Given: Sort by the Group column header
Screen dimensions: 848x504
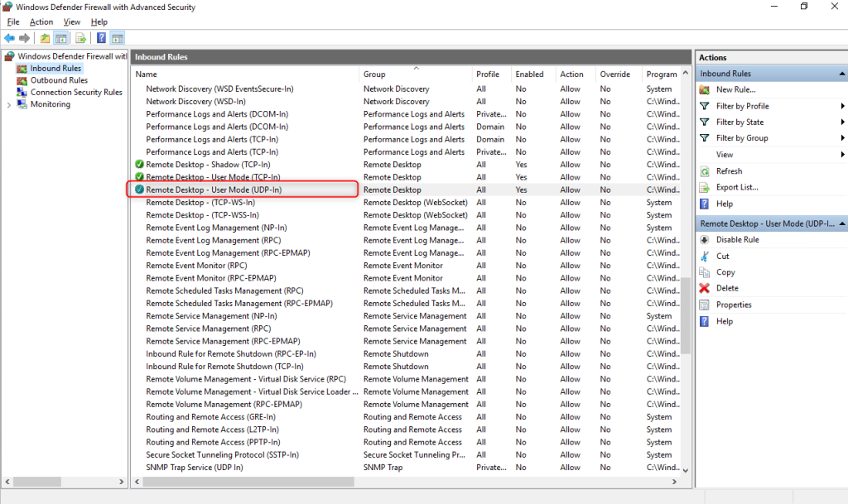Looking at the screenshot, I should [x=416, y=74].
